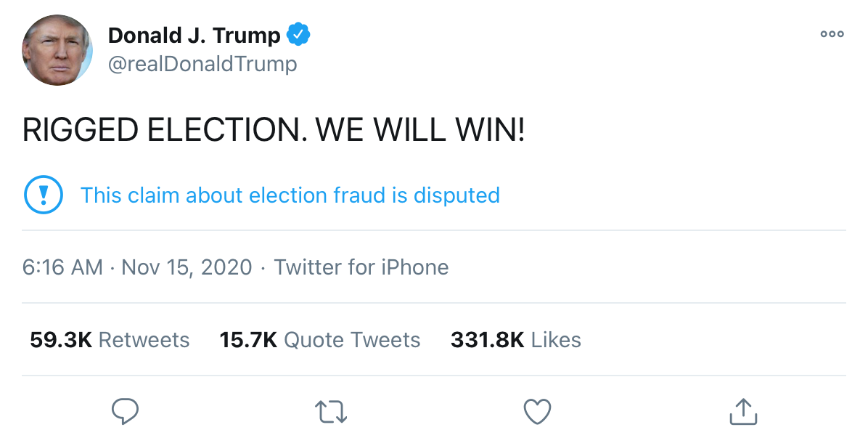Open the three-dot more options menu
The image size is (868, 446).
832,34
